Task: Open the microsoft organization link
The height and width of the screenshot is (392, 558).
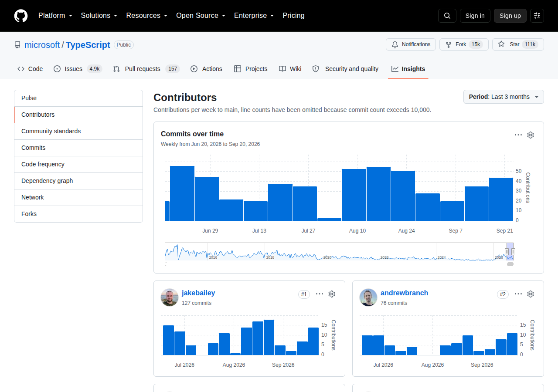Action: 42,45
